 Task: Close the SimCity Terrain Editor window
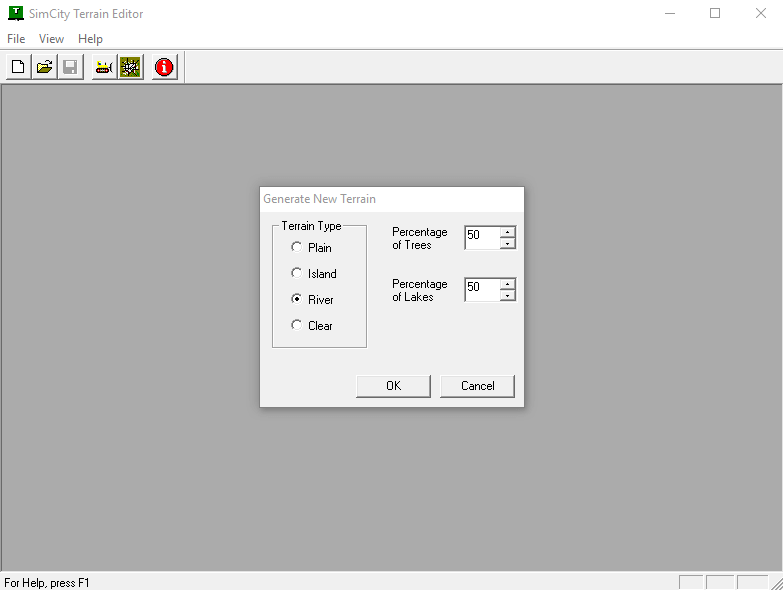761,13
